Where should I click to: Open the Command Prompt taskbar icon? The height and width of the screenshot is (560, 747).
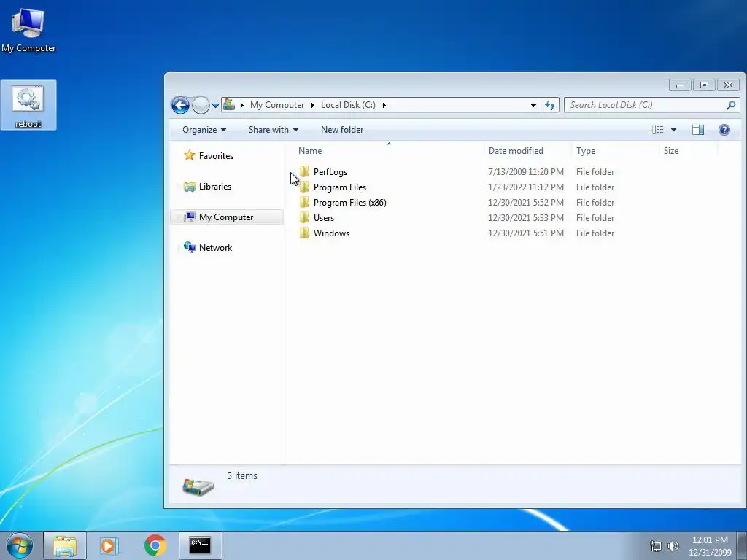pyautogui.click(x=200, y=545)
